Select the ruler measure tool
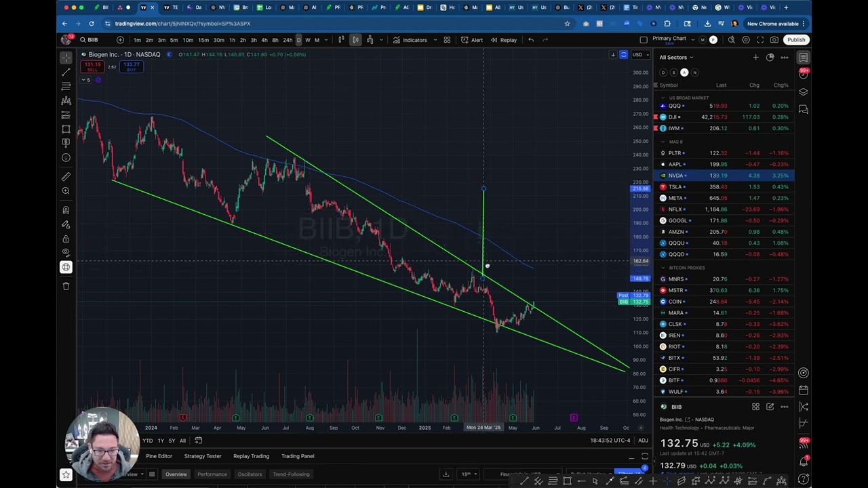This screenshot has width=868, height=488. click(x=66, y=176)
